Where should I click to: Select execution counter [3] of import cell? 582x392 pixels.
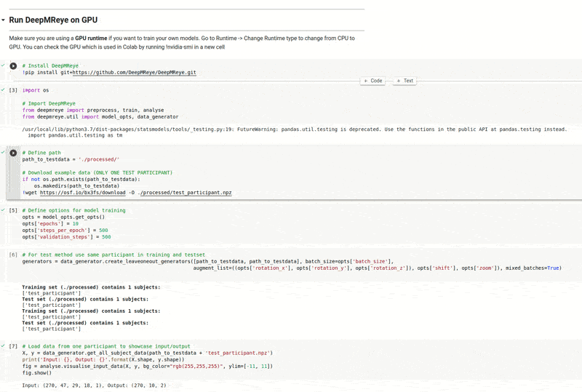(x=13, y=90)
